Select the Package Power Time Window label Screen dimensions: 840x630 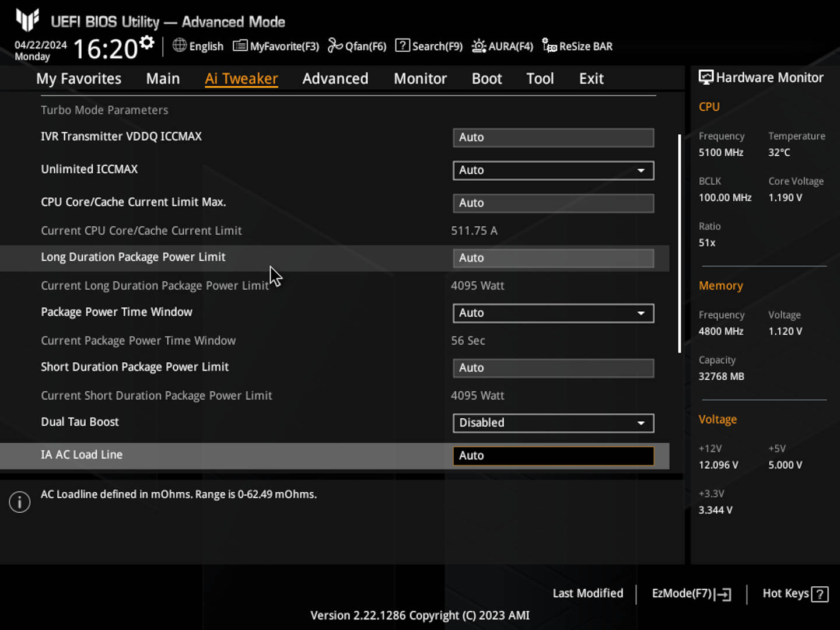117,312
